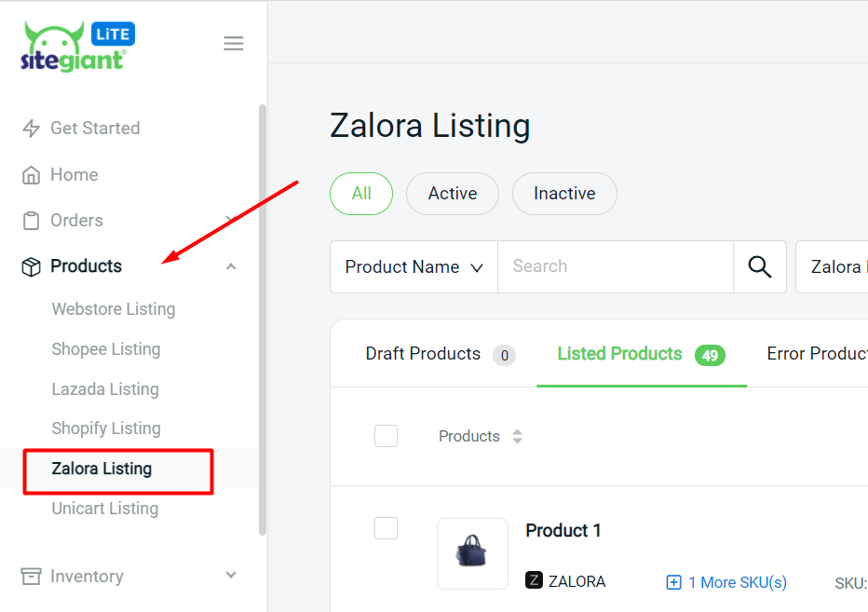Screen dimensions: 868x612
Task: Tick the select-all products checkbox
Action: pos(386,436)
